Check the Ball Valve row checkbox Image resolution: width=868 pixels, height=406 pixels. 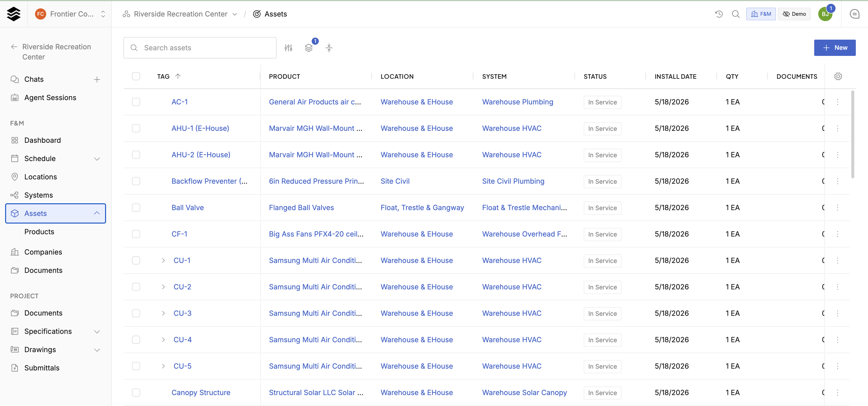(x=136, y=208)
